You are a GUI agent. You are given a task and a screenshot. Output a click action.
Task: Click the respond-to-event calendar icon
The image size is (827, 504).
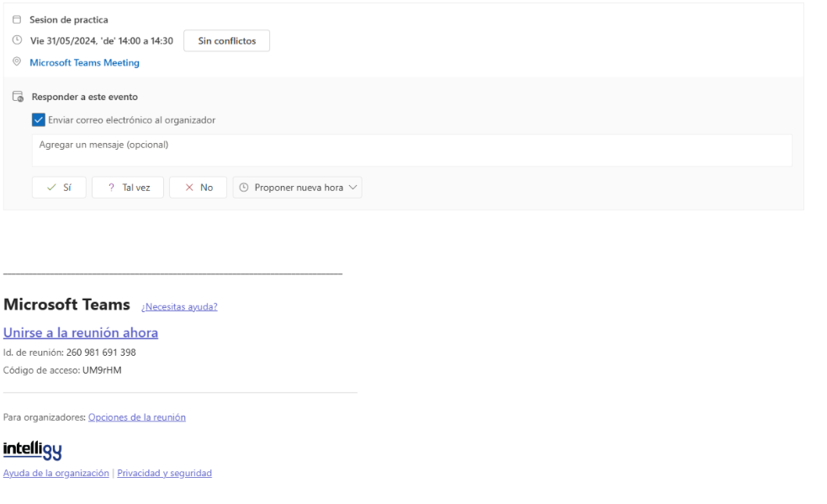18,97
